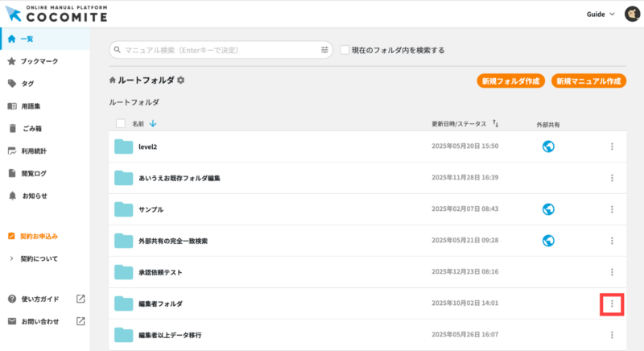Click external sharing globe for サンプル folder
Image resolution: width=644 pixels, height=351 pixels.
pyautogui.click(x=548, y=209)
